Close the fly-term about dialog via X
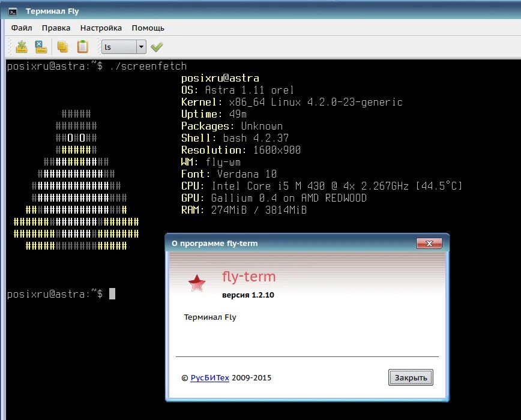 pos(429,244)
